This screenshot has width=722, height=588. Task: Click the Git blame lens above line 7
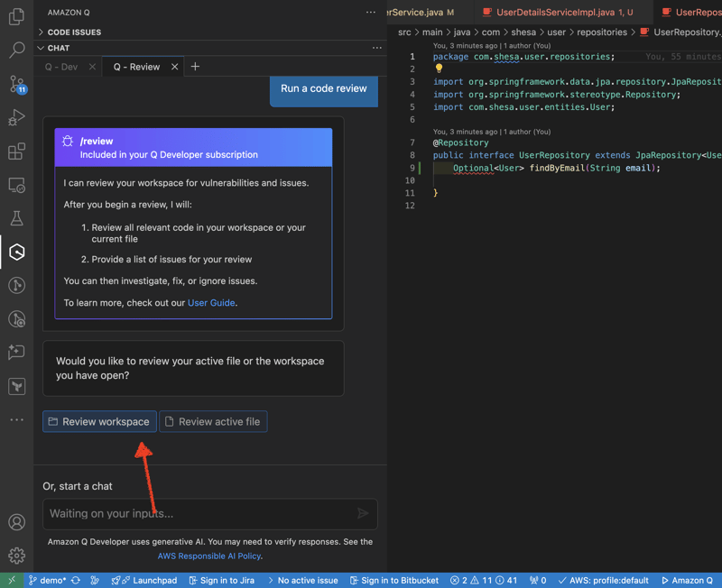(491, 132)
